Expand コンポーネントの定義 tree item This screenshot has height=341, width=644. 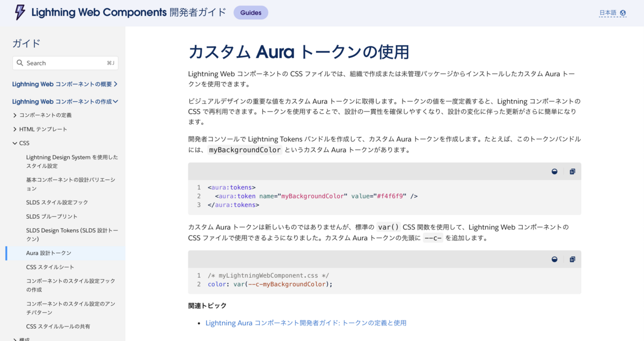pyautogui.click(x=42, y=115)
